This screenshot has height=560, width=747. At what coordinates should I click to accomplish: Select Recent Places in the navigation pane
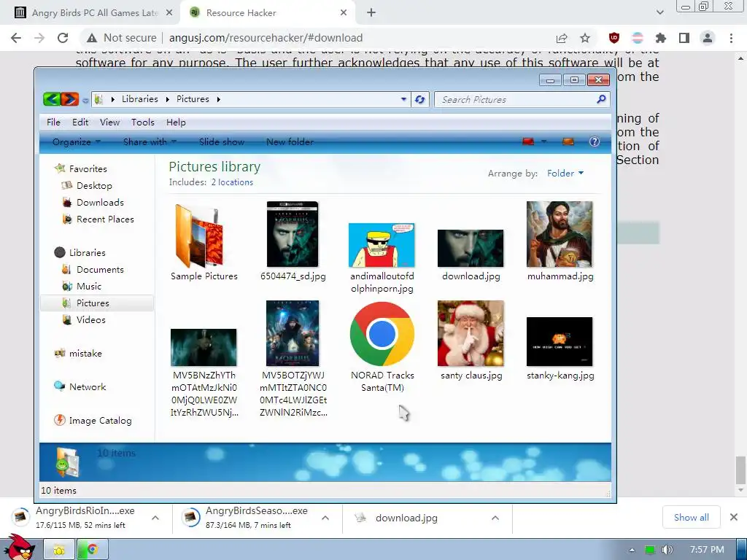coord(105,219)
